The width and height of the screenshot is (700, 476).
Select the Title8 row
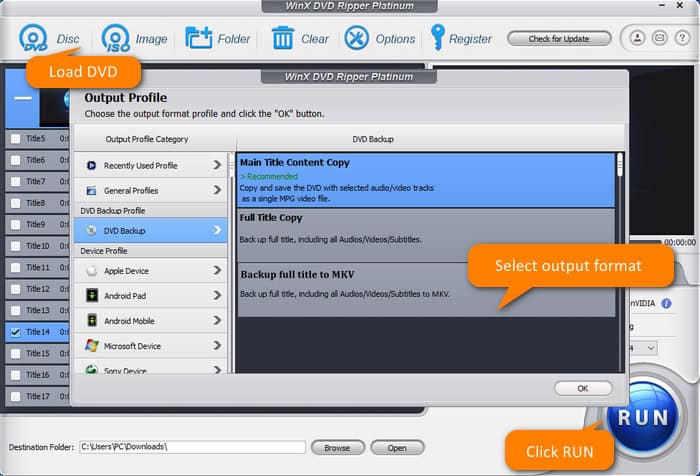(x=38, y=203)
